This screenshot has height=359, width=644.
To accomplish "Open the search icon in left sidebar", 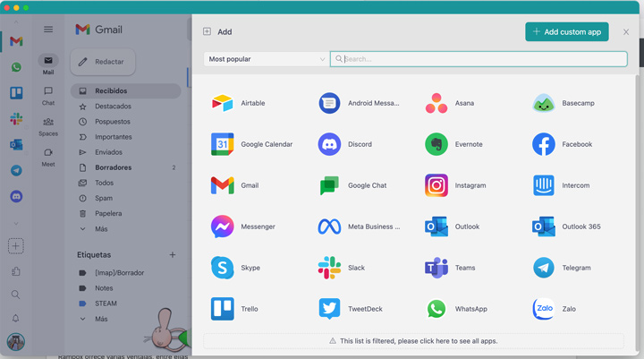I will (x=15, y=295).
